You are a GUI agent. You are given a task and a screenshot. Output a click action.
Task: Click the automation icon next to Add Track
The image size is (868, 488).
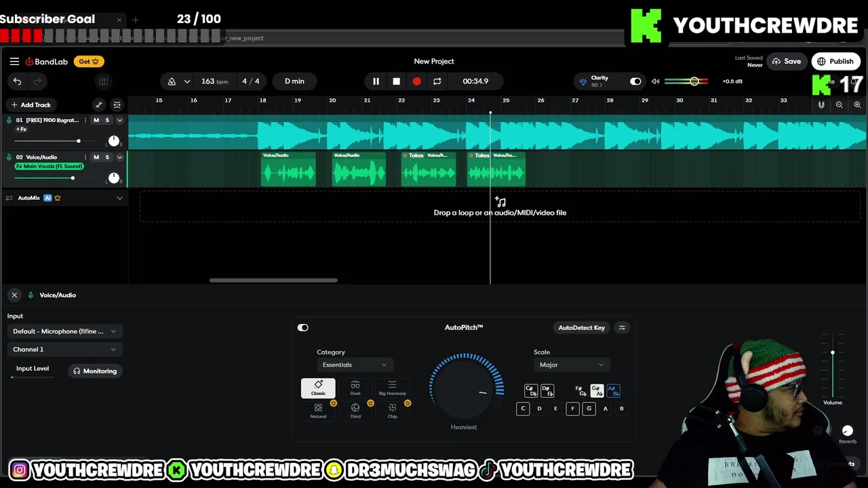(x=99, y=104)
